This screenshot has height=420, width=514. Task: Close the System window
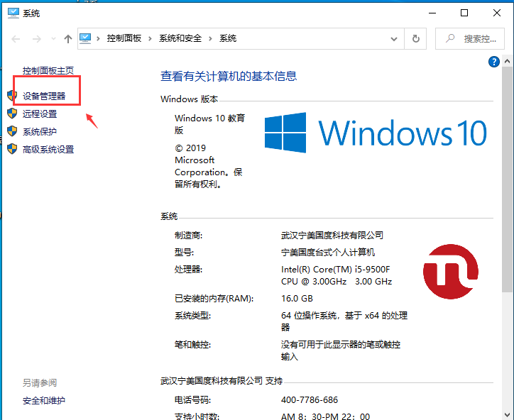point(497,13)
